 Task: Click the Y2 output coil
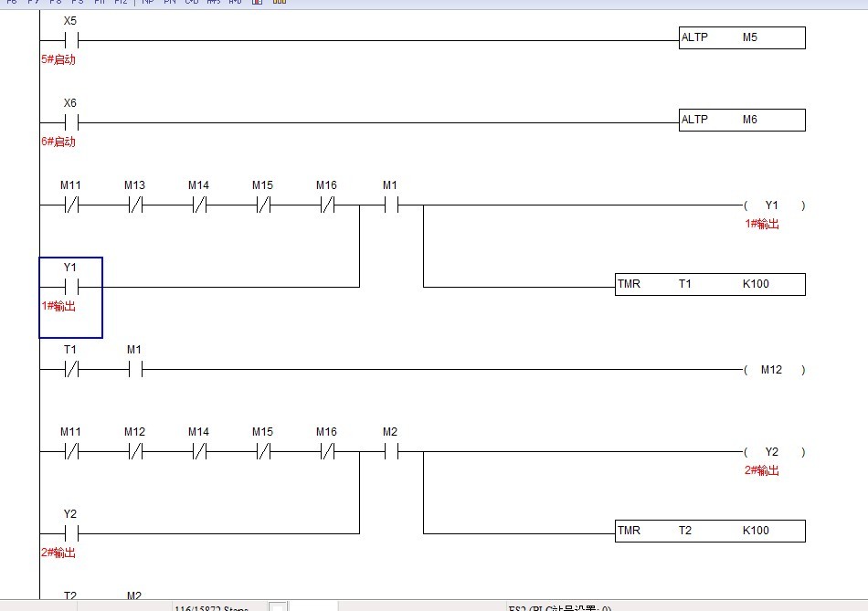(772, 452)
